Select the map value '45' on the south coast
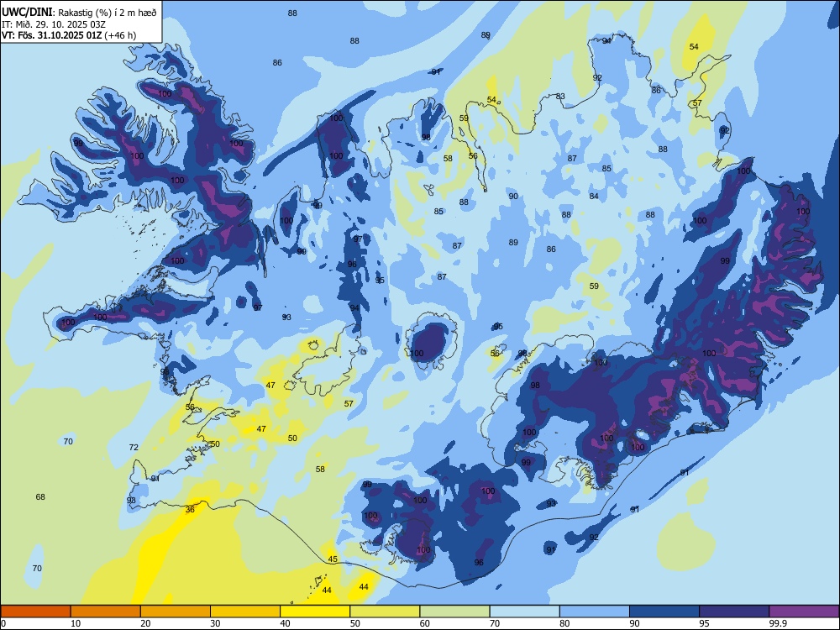Viewport: 840px width, 630px height. coord(333,559)
